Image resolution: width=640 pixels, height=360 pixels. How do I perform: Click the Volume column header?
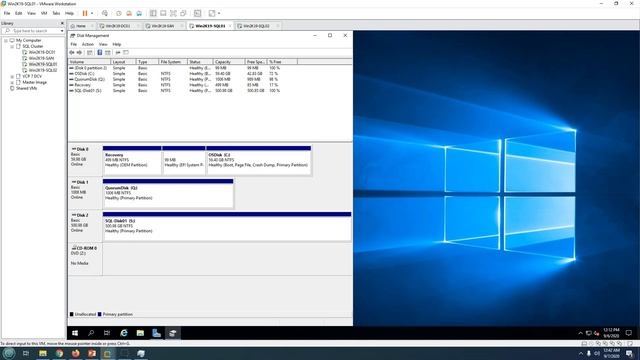89,62
